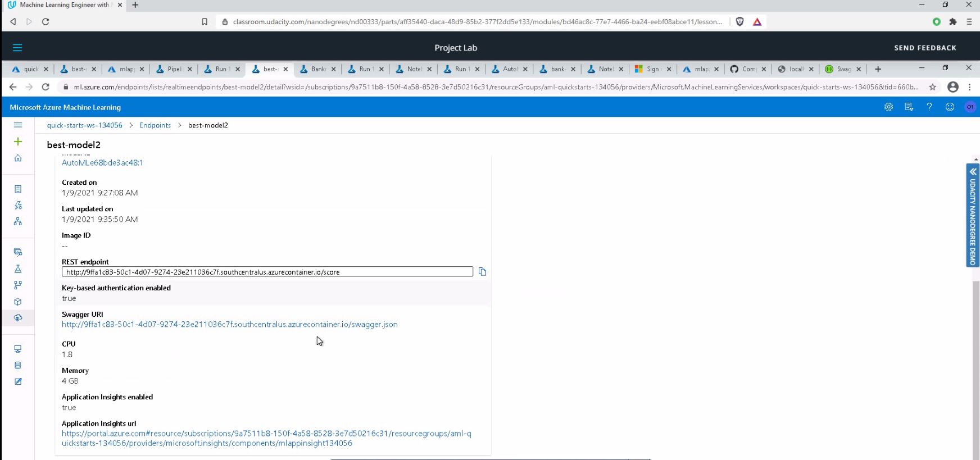Open Experiments flask icon in sidebar
The image size is (980, 460).
tap(18, 269)
